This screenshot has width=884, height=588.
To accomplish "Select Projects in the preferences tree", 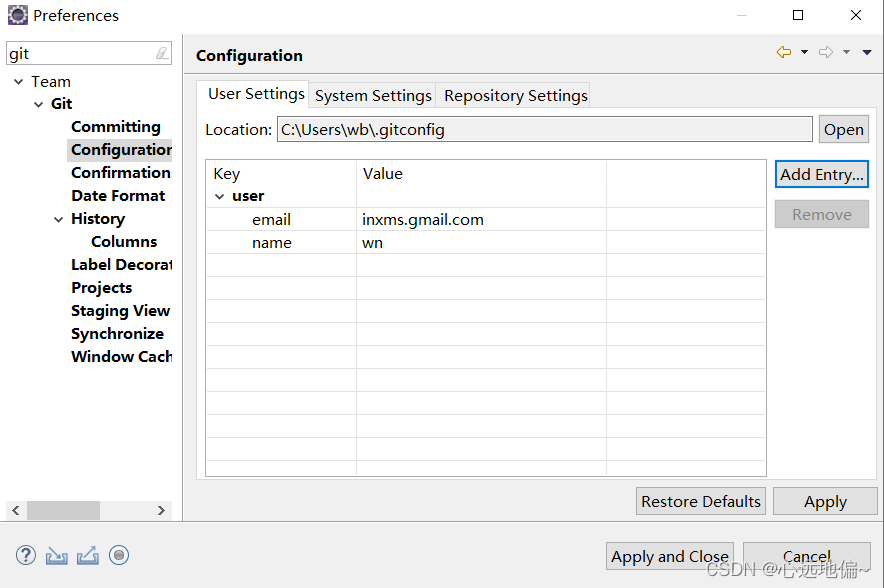I will click(101, 288).
